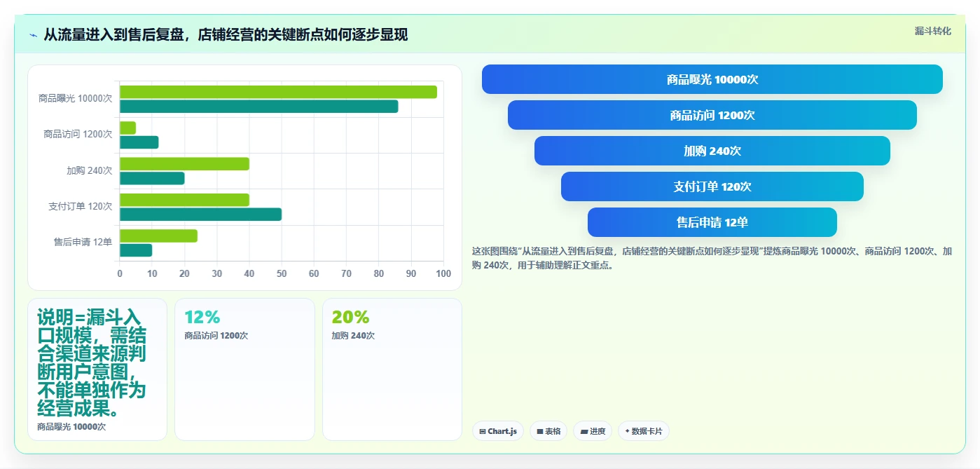Click the 50 tick on the chart x-axis

282,273
